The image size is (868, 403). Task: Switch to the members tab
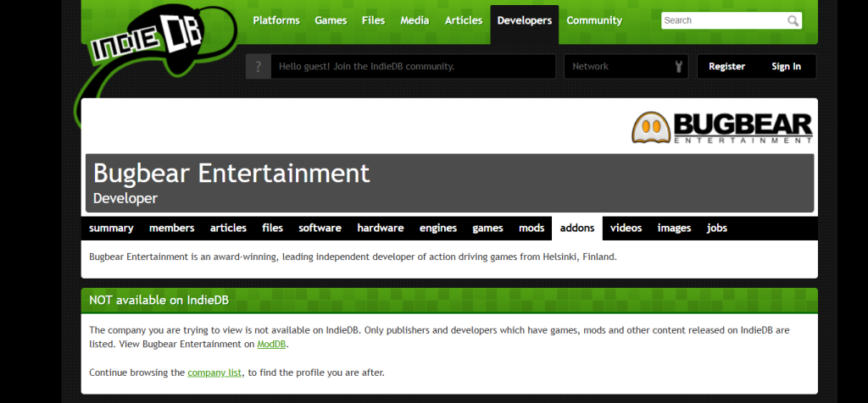[171, 228]
